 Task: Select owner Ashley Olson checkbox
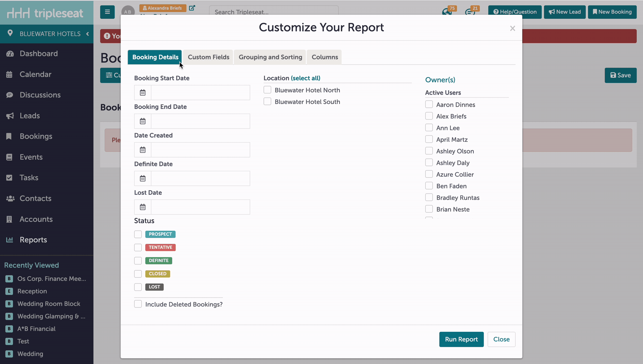coord(429,151)
